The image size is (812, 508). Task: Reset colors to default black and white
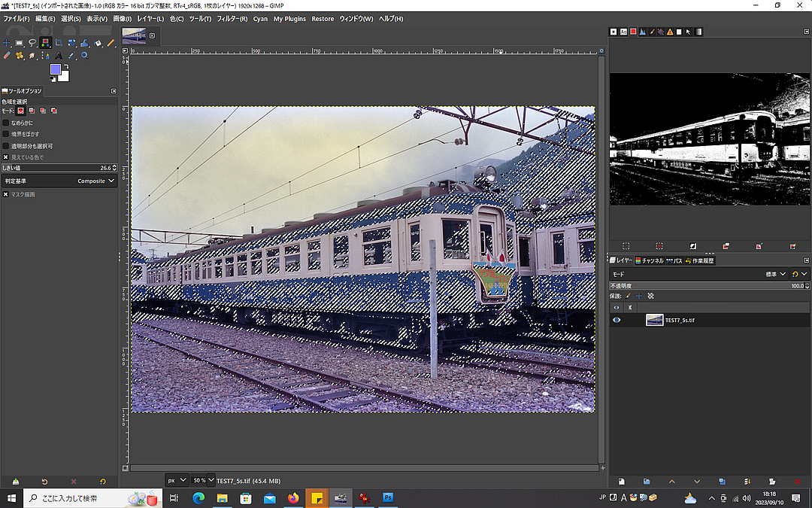pos(53,79)
